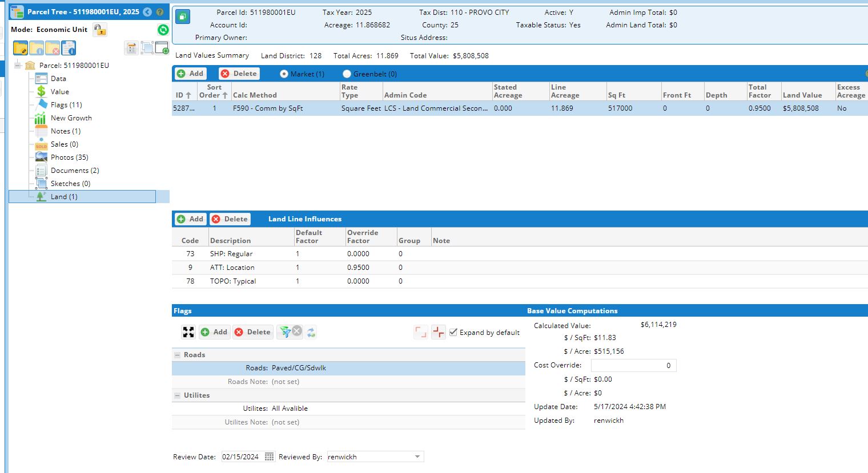868x473 pixels.
Task: Collapse the Utilites flag group
Action: click(x=177, y=395)
